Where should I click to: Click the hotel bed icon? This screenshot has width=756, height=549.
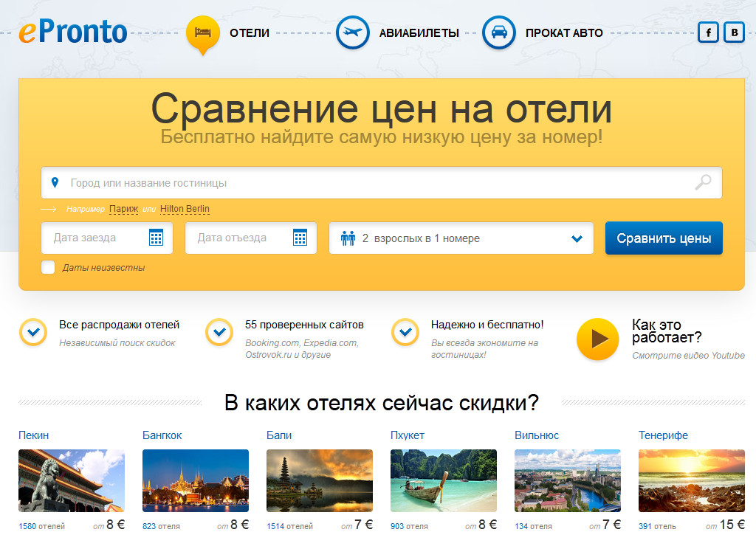coord(203,32)
